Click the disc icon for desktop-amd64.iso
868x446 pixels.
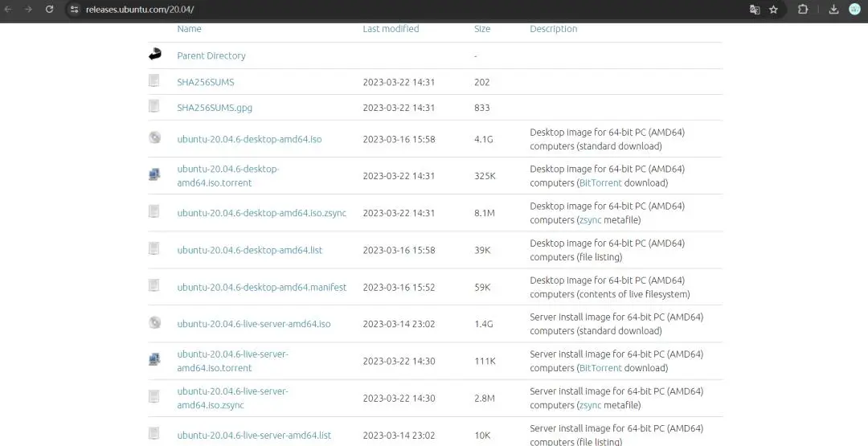154,137
